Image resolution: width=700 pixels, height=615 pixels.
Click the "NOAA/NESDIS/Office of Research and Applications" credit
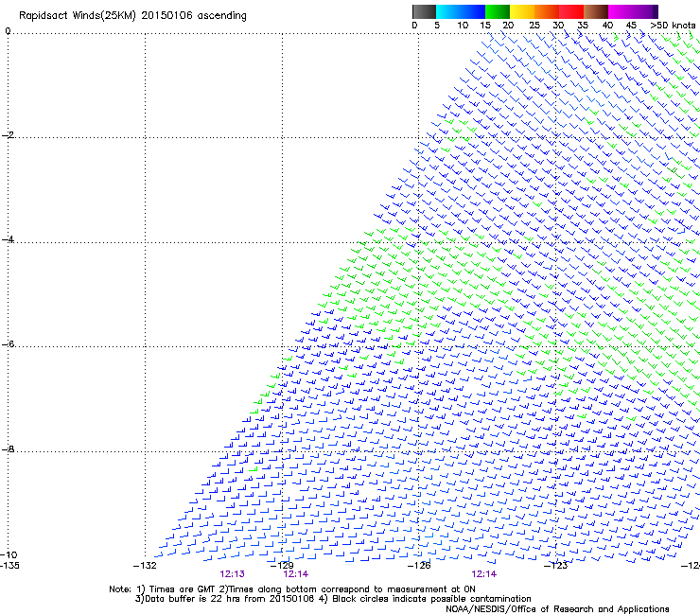[557, 609]
